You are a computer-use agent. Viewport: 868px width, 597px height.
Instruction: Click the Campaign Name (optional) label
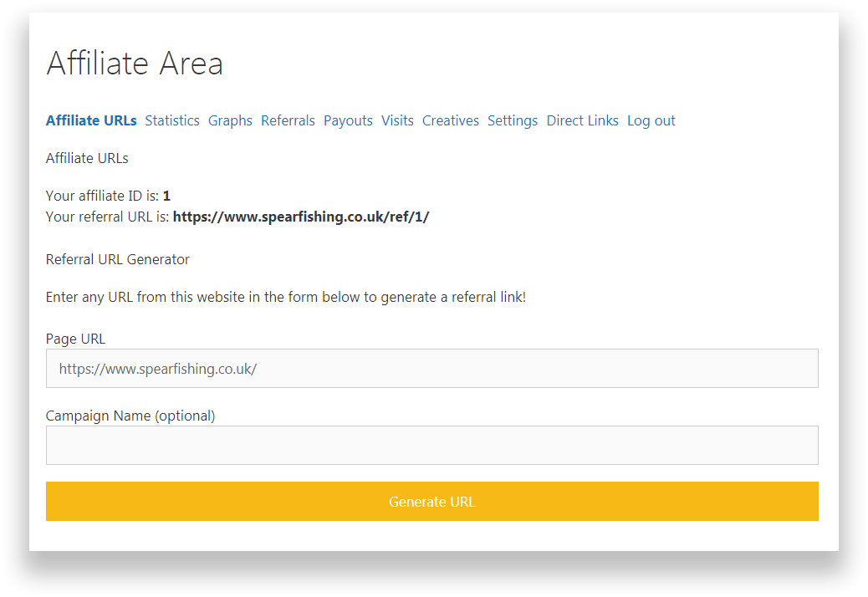pyautogui.click(x=130, y=416)
